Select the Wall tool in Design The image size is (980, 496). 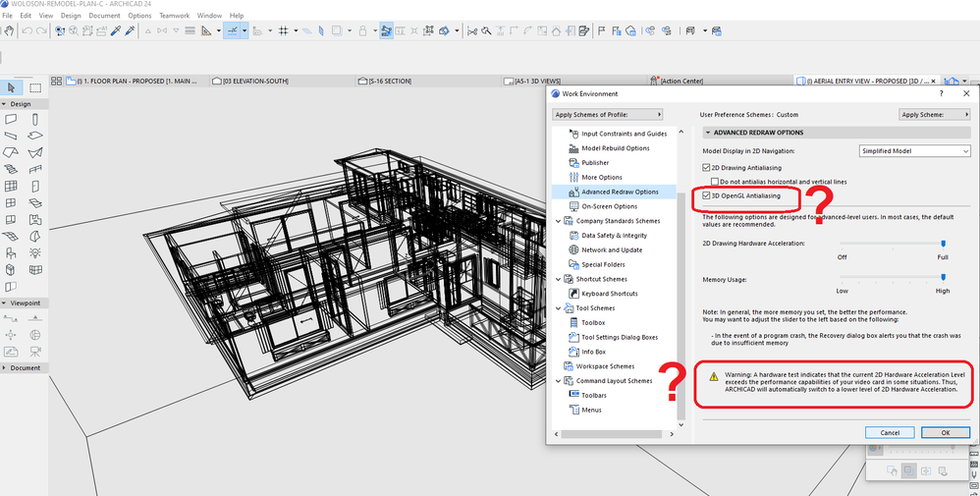11,119
